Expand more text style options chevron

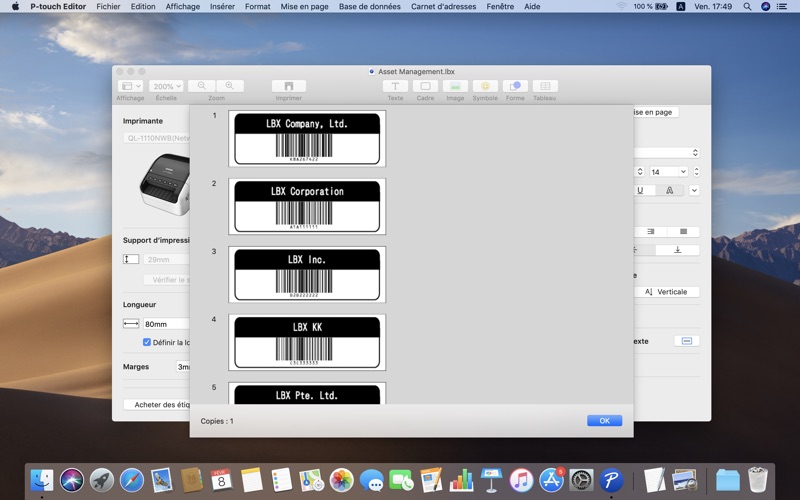(x=694, y=190)
